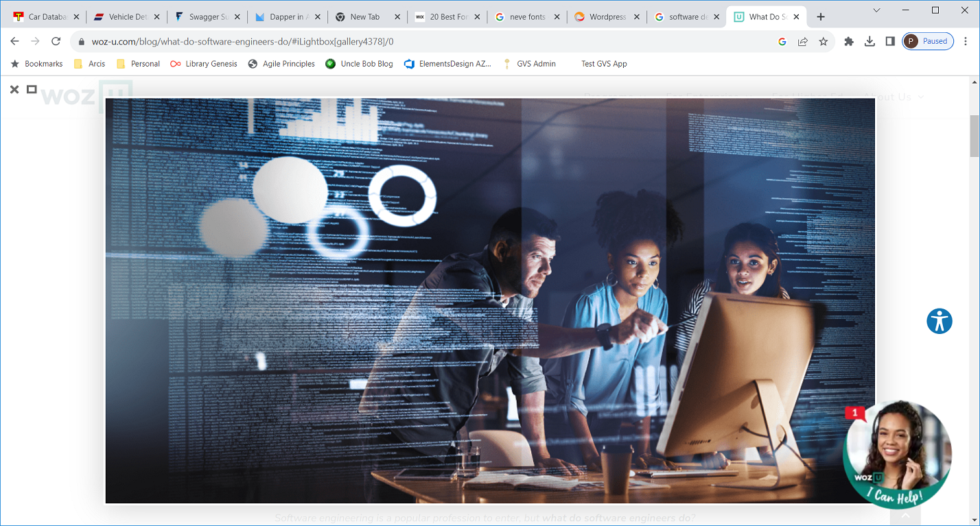Close the New Tab tab
This screenshot has width=980, height=526.
397,17
